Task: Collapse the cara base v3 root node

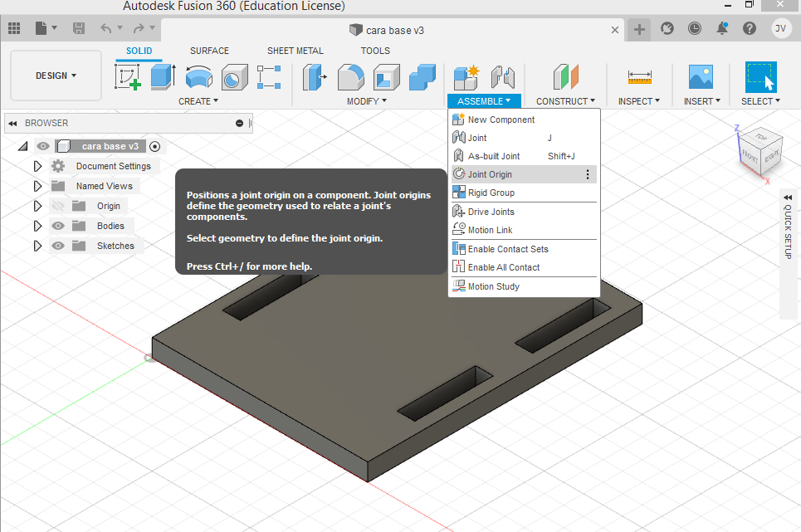Action: click(22, 147)
